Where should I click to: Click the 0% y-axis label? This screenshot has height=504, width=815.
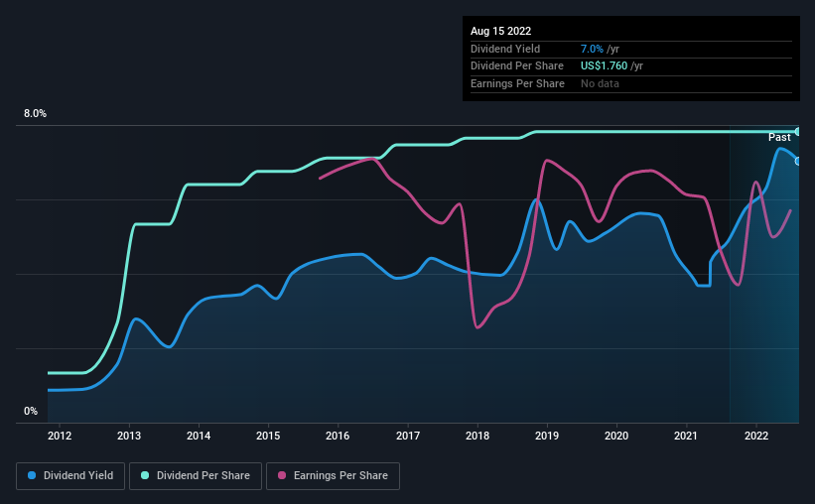coord(31,411)
